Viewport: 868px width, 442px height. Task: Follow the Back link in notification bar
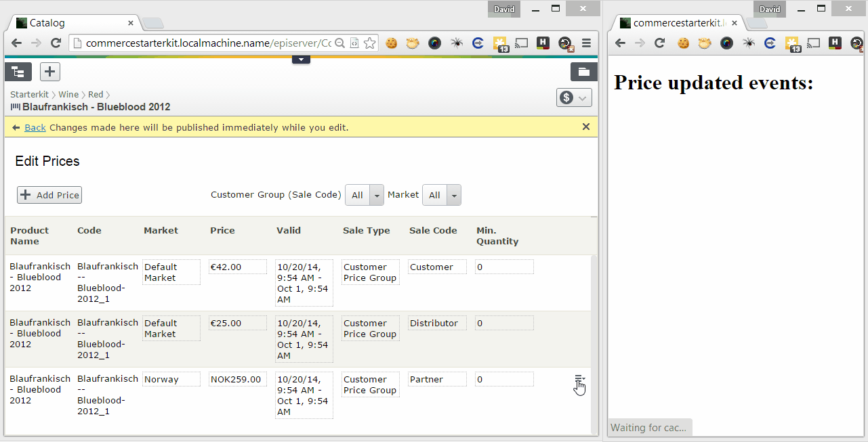coord(35,127)
